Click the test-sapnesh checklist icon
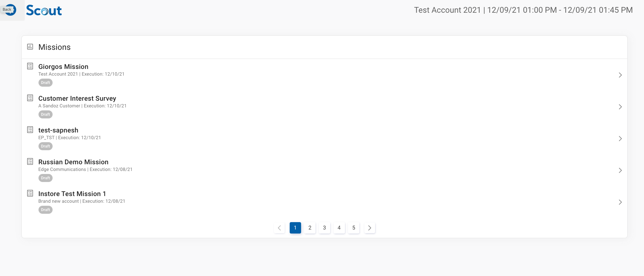644x276 pixels. [x=30, y=130]
